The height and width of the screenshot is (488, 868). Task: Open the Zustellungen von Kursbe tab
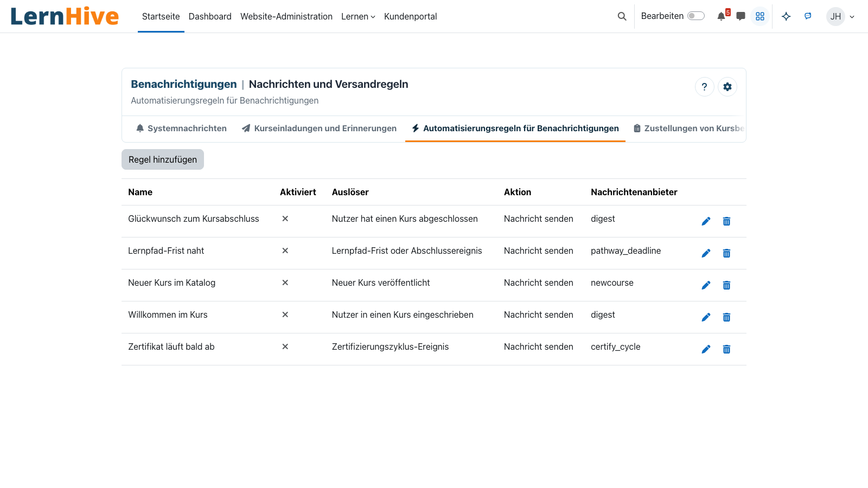pos(689,129)
